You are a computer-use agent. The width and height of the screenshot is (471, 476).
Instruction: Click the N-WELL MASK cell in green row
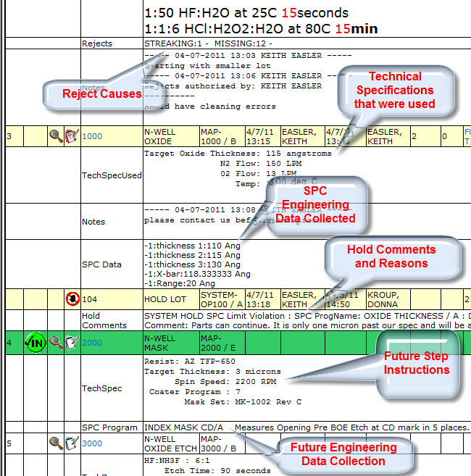point(170,343)
